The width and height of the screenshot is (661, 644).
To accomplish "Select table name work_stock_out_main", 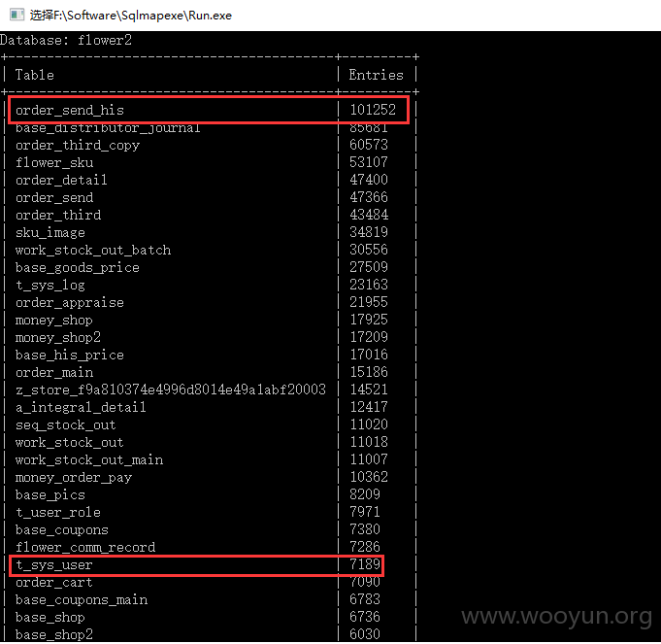I will pos(89,460).
